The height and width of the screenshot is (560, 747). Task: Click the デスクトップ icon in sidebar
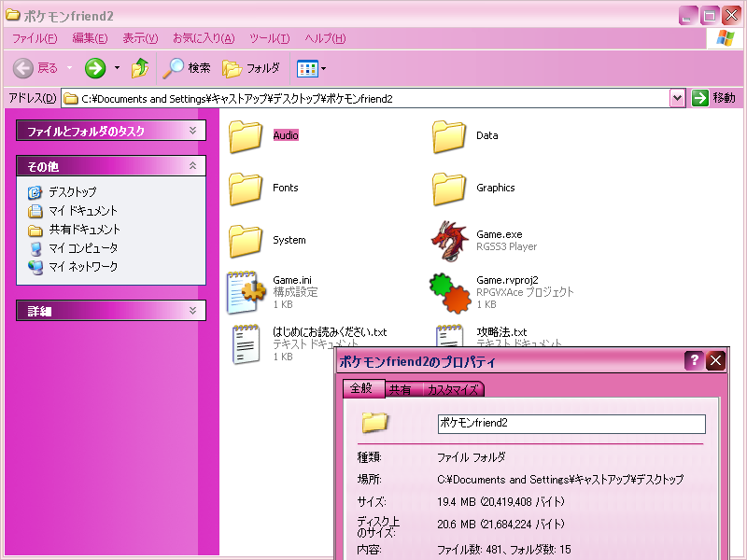click(x=35, y=192)
